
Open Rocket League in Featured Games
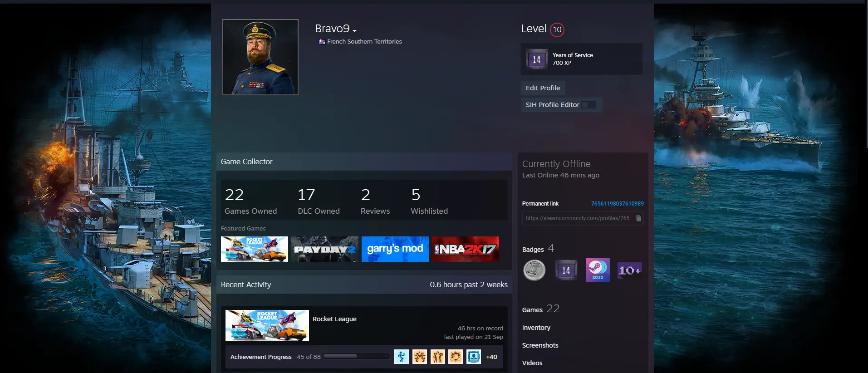(x=255, y=249)
